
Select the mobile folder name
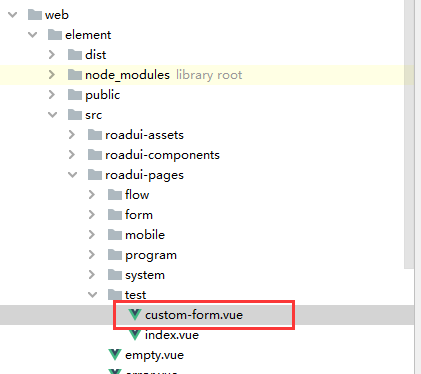pyautogui.click(x=145, y=235)
